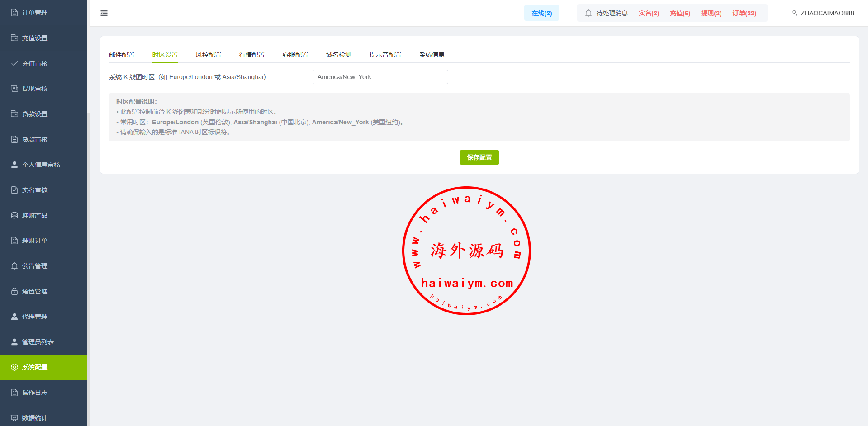Click the person icon for 管理员列表

pos(14,342)
